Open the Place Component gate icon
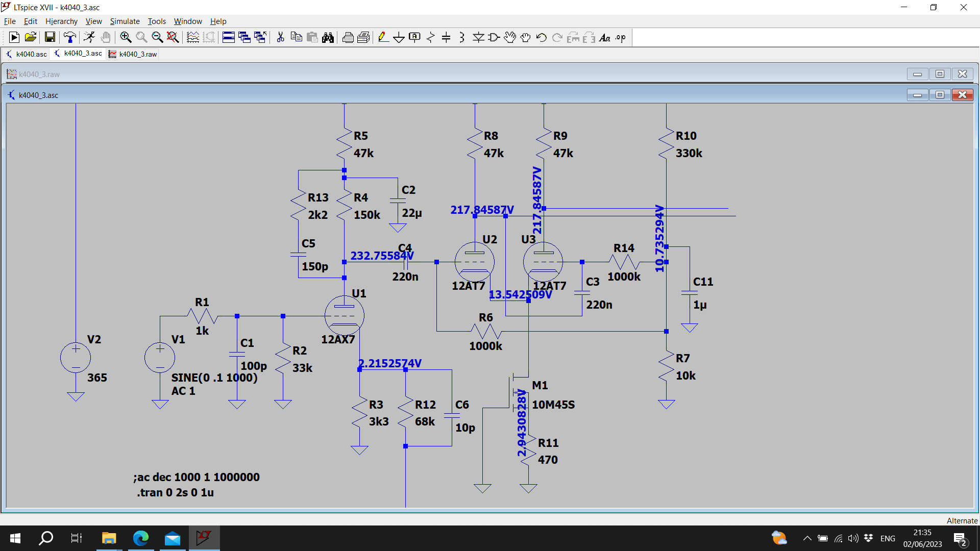The width and height of the screenshot is (980, 551). pos(494,37)
